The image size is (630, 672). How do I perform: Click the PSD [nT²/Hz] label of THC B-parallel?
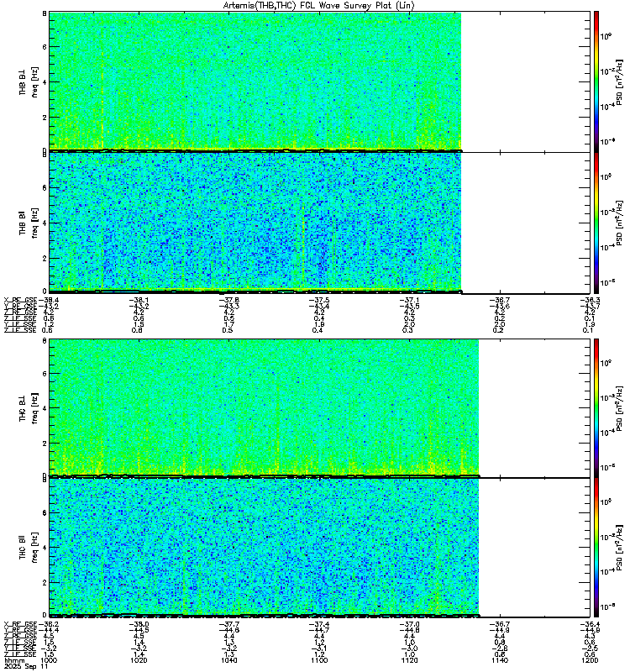pos(619,548)
